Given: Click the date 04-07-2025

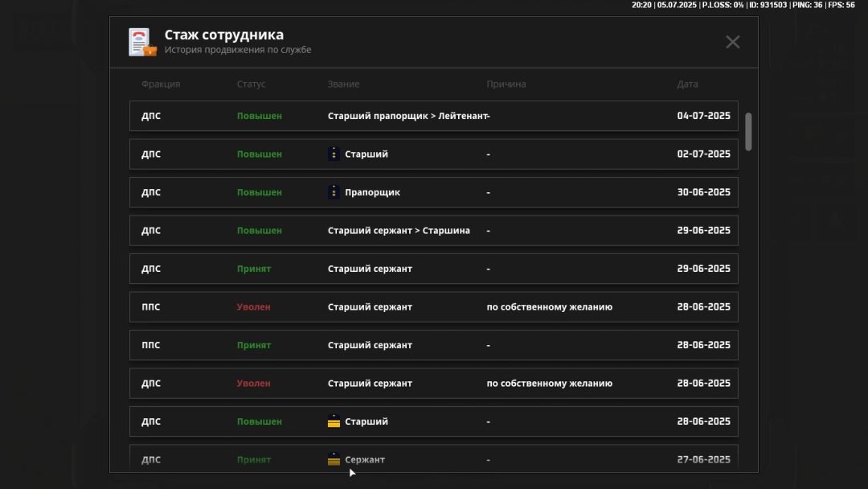Looking at the screenshot, I should click(x=703, y=116).
